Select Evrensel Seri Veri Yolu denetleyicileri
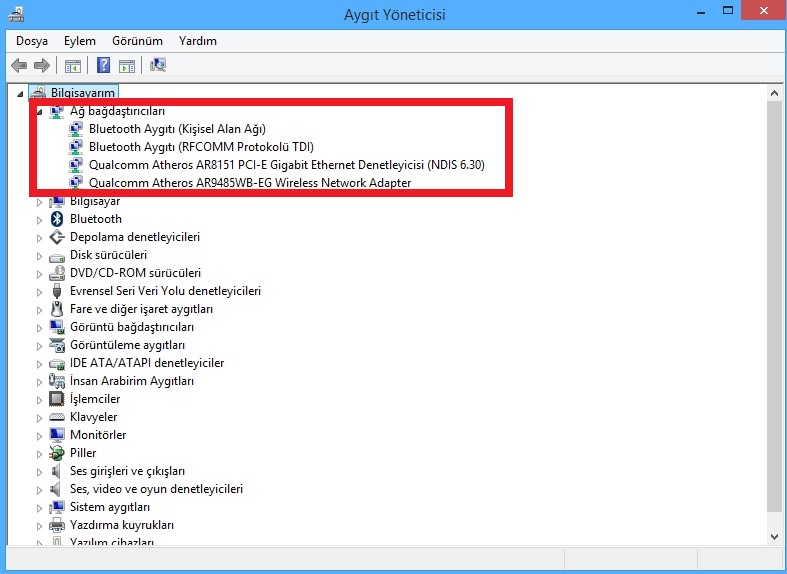Screen dimensions: 787x574 coord(165,291)
